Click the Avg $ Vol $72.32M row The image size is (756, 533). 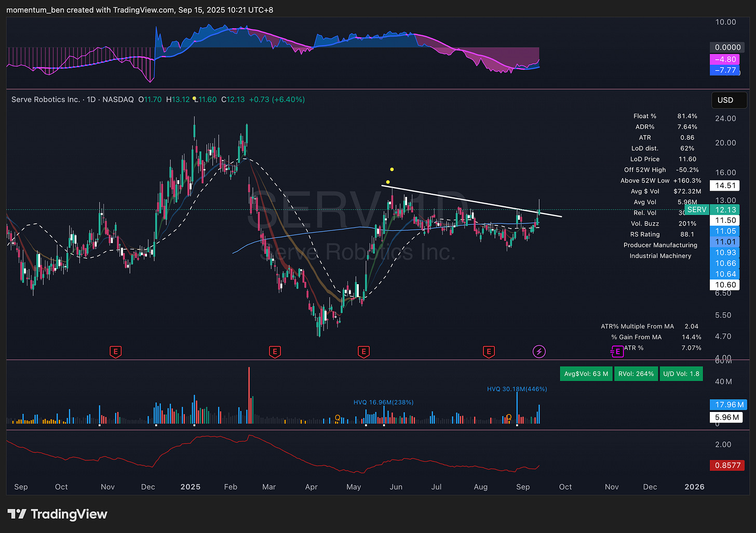[x=666, y=191]
